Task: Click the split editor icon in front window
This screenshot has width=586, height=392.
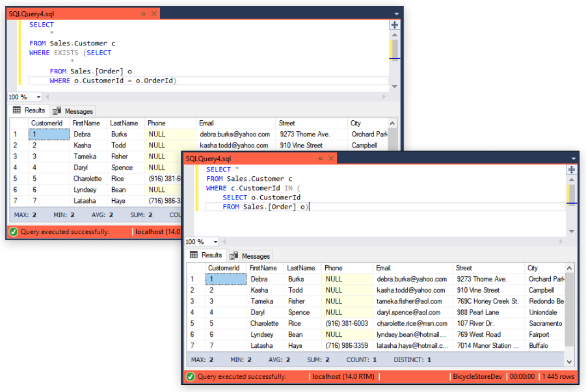Action: click(571, 170)
